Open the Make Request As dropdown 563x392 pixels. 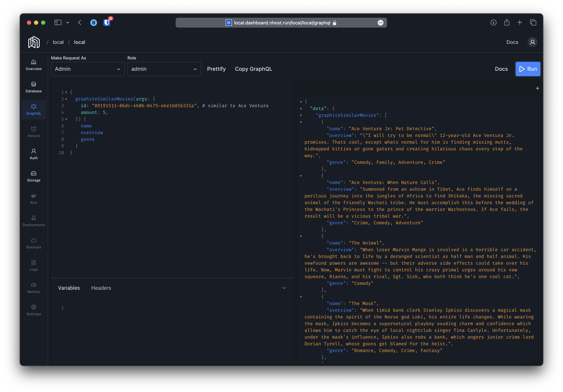point(87,69)
